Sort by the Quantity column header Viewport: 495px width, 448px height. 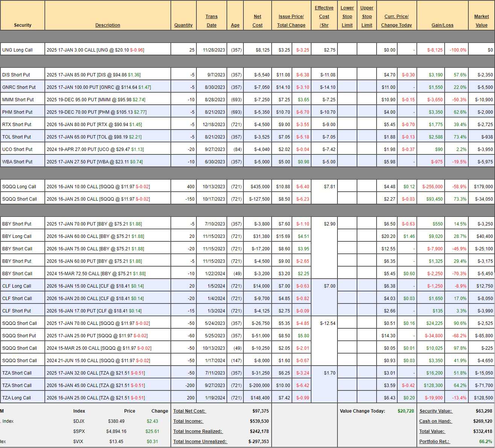(x=183, y=25)
